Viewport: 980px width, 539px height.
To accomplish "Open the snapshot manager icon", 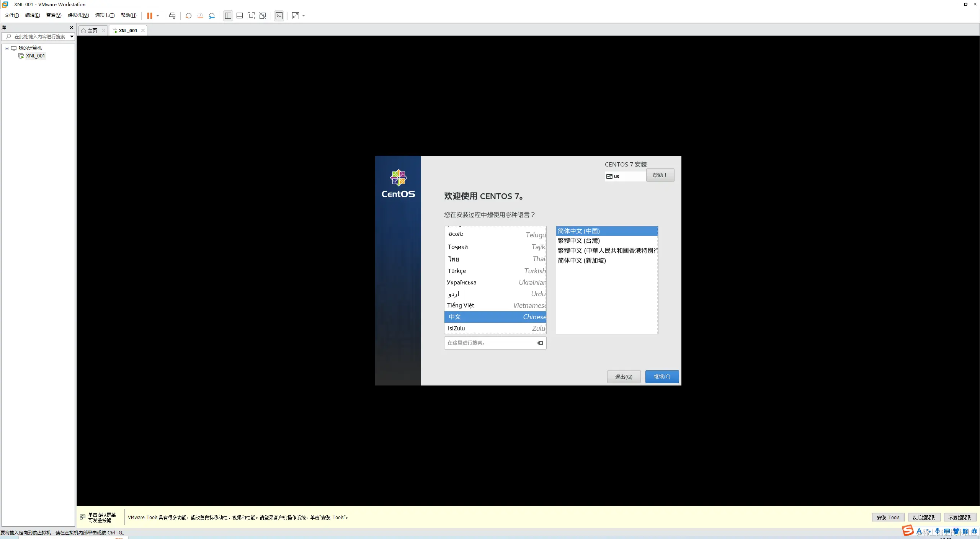I will 212,16.
